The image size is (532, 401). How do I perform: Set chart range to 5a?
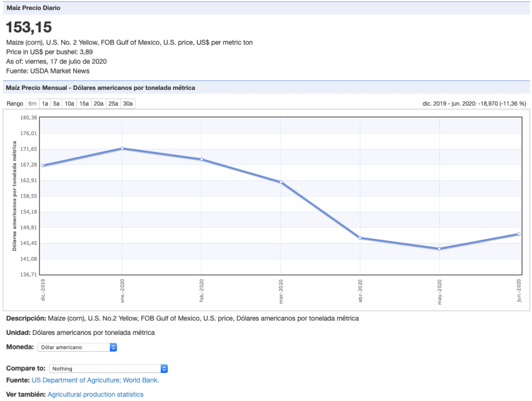click(56, 104)
